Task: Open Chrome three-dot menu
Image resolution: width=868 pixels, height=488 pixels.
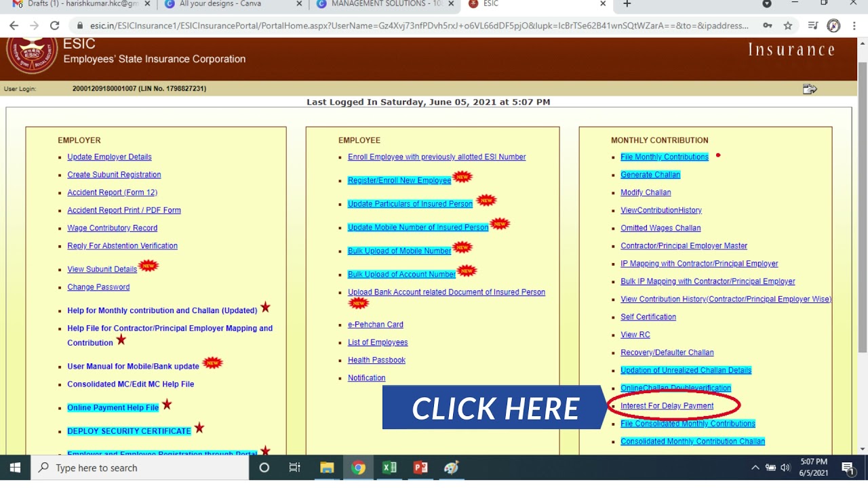Action: pyautogui.click(x=854, y=26)
